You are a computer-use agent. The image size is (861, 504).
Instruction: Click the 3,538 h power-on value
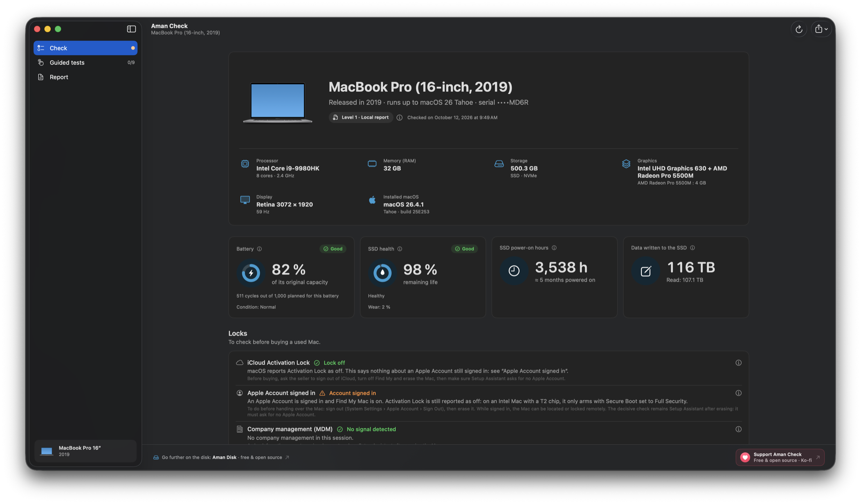[561, 267]
